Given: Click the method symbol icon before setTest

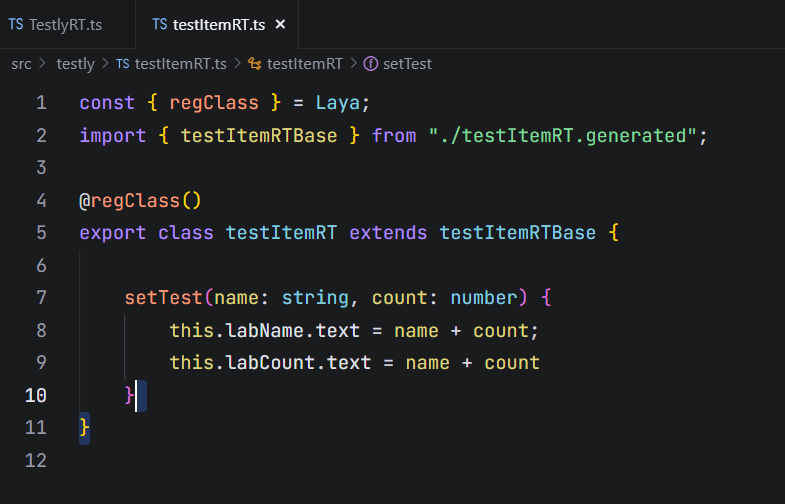Looking at the screenshot, I should point(370,63).
